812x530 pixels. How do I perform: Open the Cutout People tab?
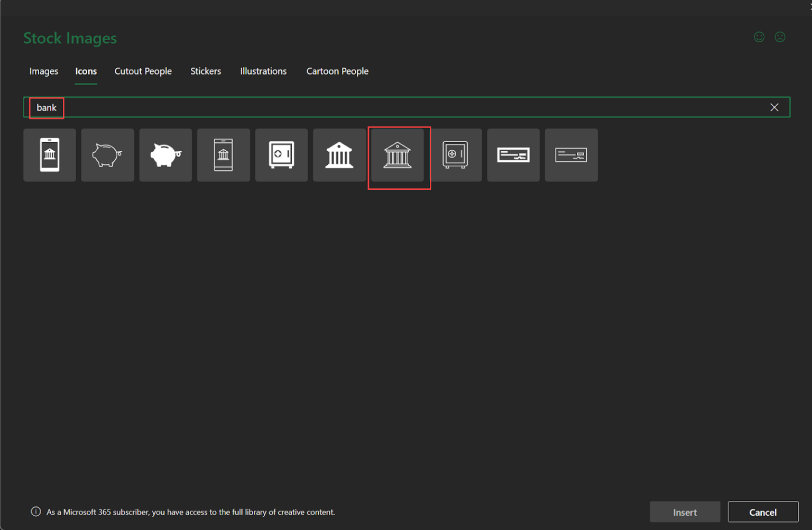coord(143,71)
